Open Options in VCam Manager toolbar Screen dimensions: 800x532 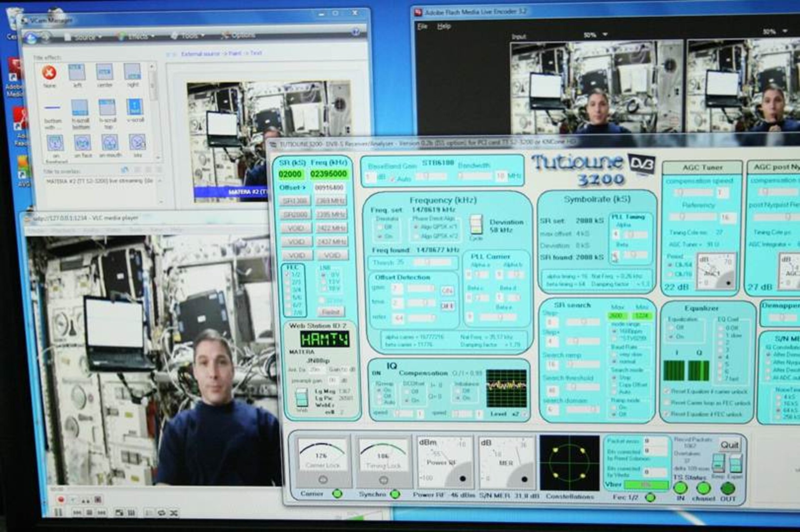(238, 35)
